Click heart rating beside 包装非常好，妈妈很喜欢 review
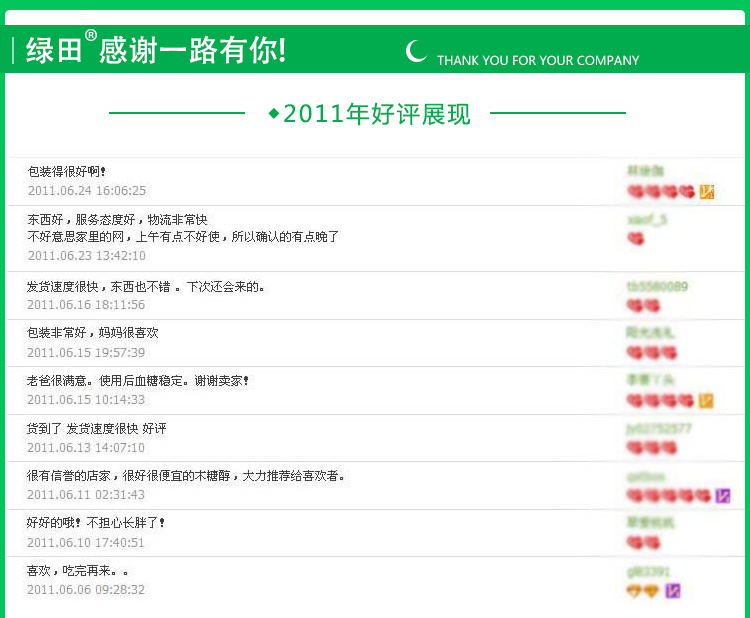Screen dimensions: 750x618 pos(652,353)
